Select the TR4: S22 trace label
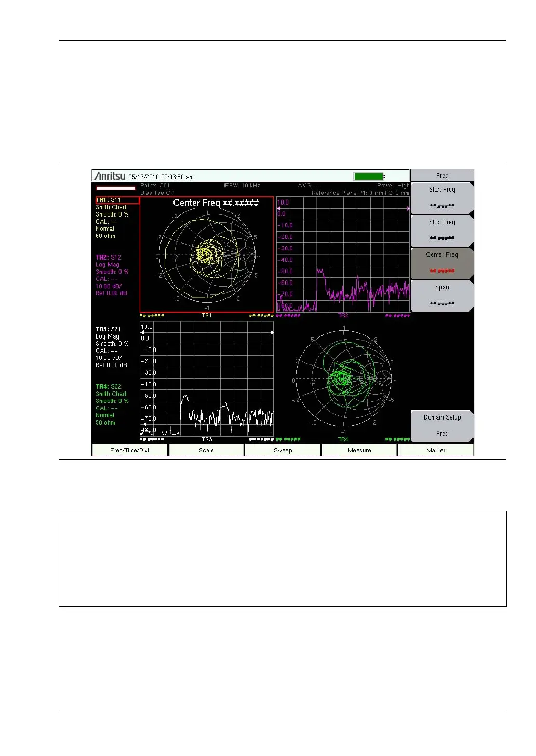536x756 pixels. (x=109, y=387)
